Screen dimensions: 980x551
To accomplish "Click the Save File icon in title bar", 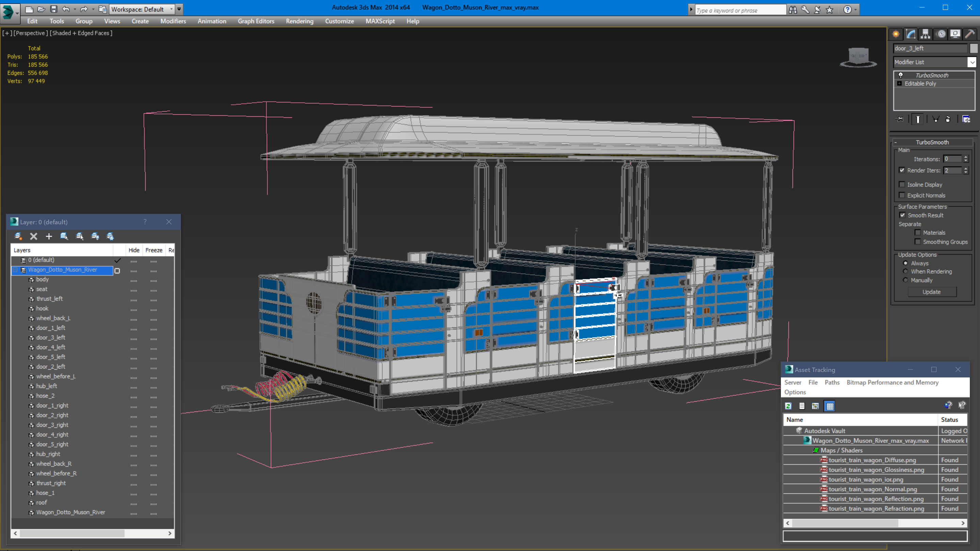I will click(x=54, y=9).
